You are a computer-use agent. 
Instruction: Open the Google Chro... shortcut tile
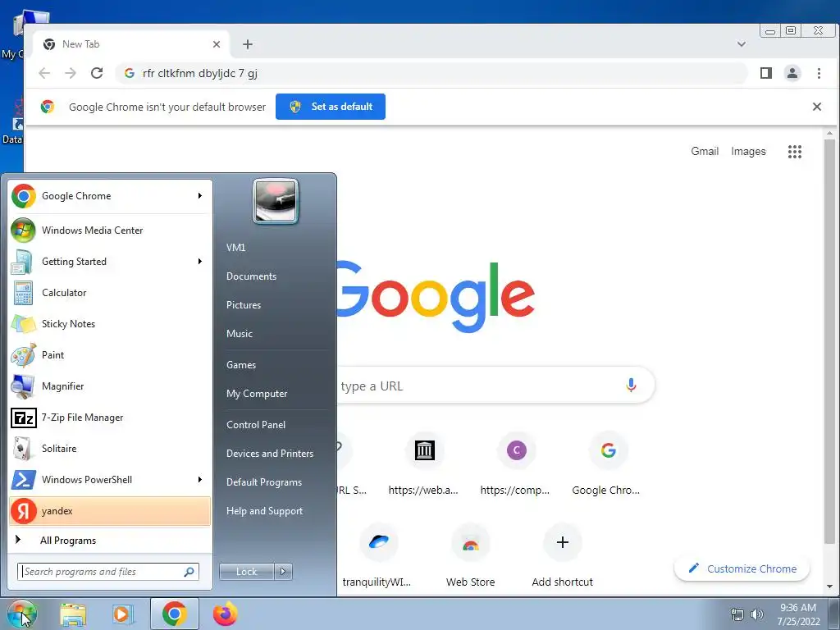click(x=607, y=465)
